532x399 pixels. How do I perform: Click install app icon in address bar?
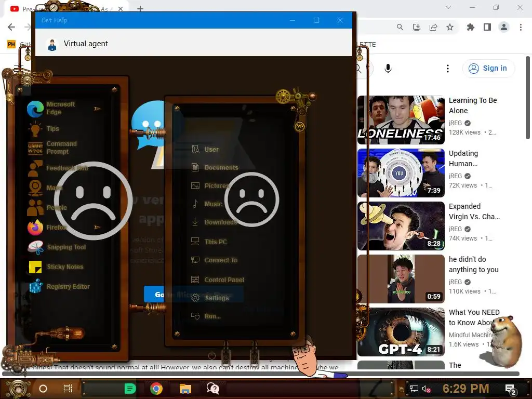(x=417, y=27)
